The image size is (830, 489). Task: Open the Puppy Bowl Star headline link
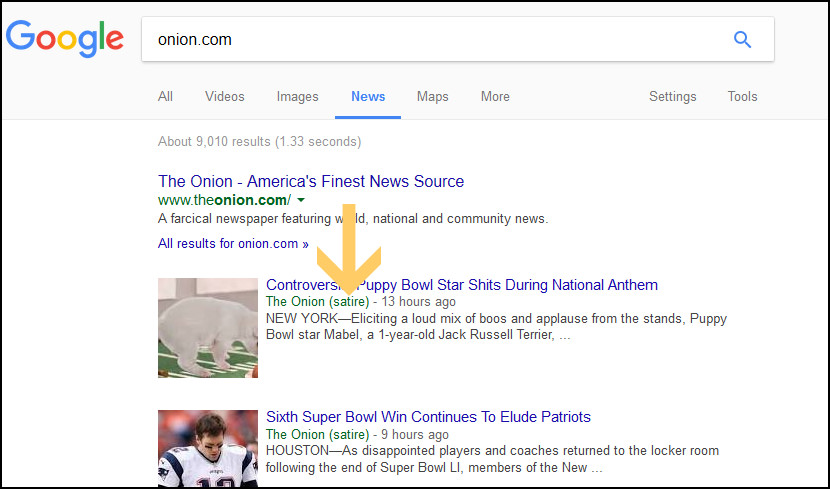click(462, 285)
